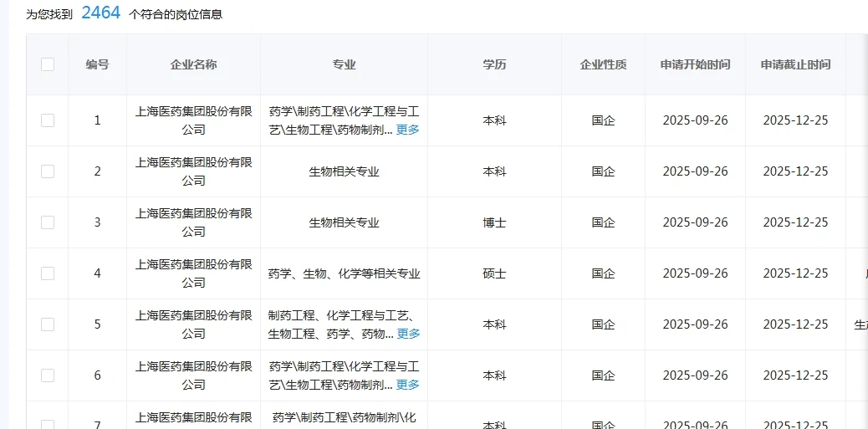Open 更多 link in row 1 专业 cell
Viewport: 868px width, 429px height.
pyautogui.click(x=408, y=130)
